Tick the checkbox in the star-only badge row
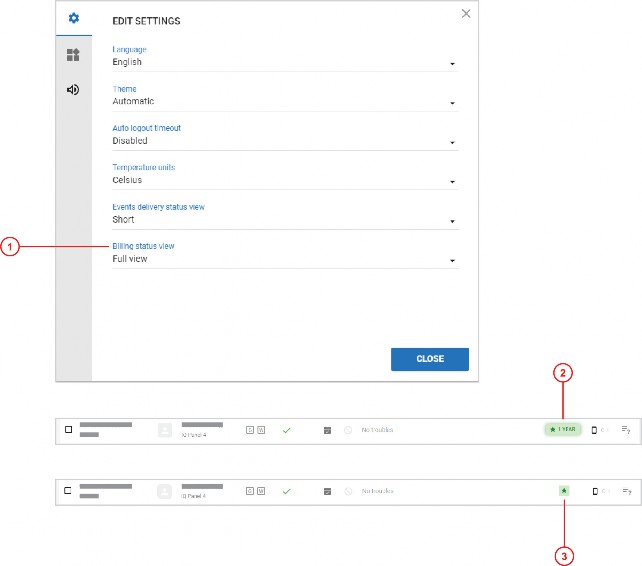Screen dimensions: 642x566 pyautogui.click(x=68, y=490)
